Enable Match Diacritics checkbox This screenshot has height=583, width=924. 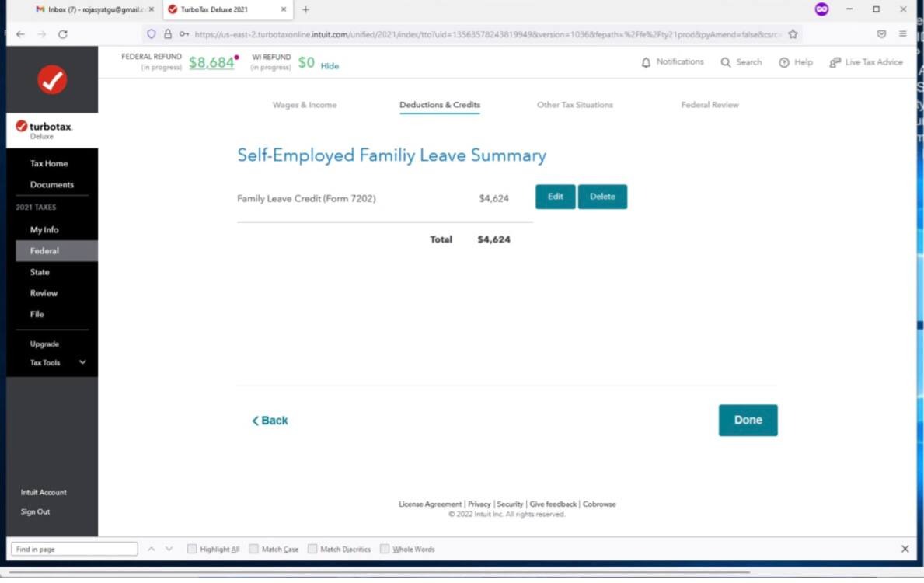(x=312, y=549)
